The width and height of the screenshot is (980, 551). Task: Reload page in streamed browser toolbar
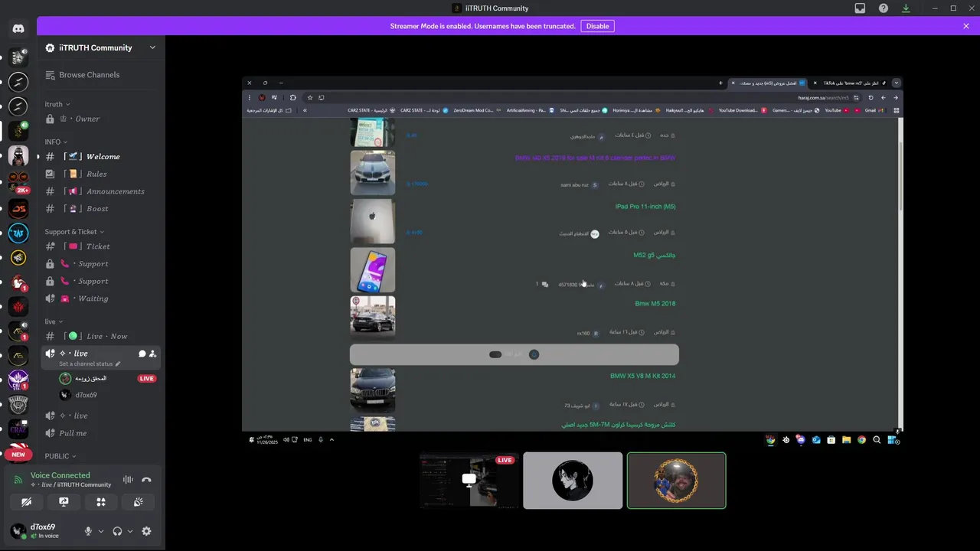[871, 98]
